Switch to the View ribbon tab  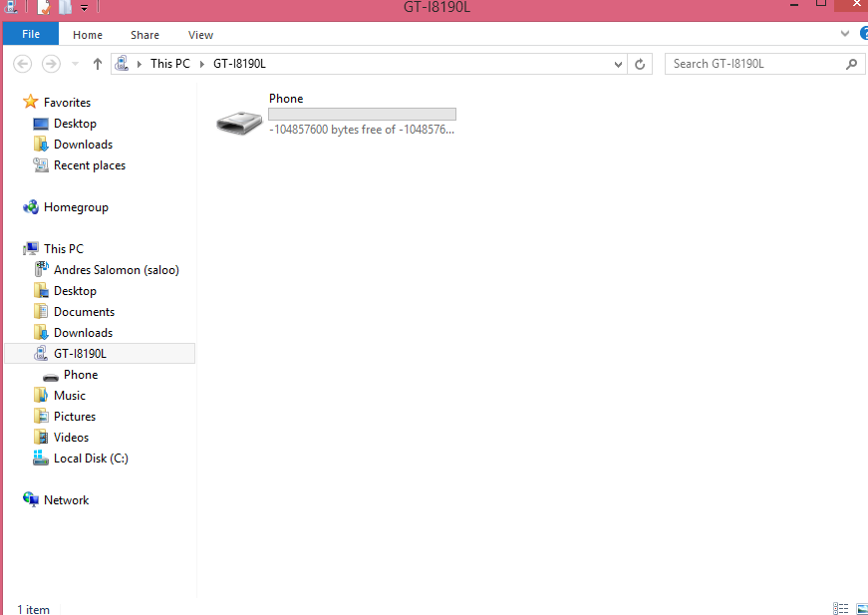[x=200, y=35]
